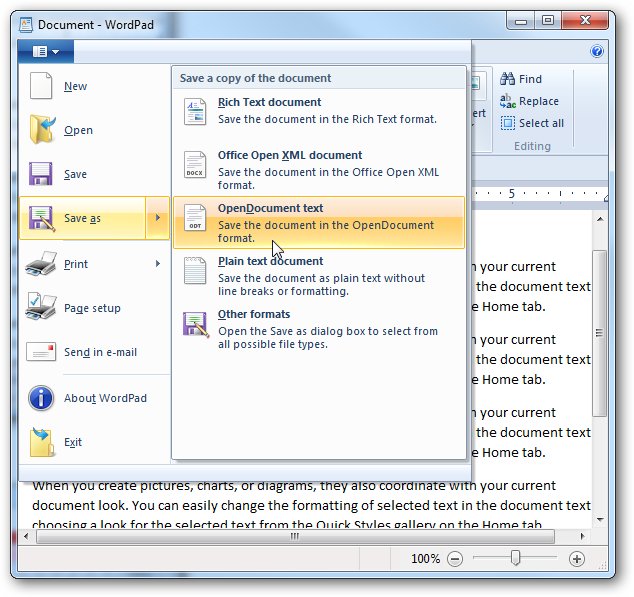The image size is (634, 597).
Task: Minimize the WordPad window
Action: pyautogui.click(x=521, y=21)
